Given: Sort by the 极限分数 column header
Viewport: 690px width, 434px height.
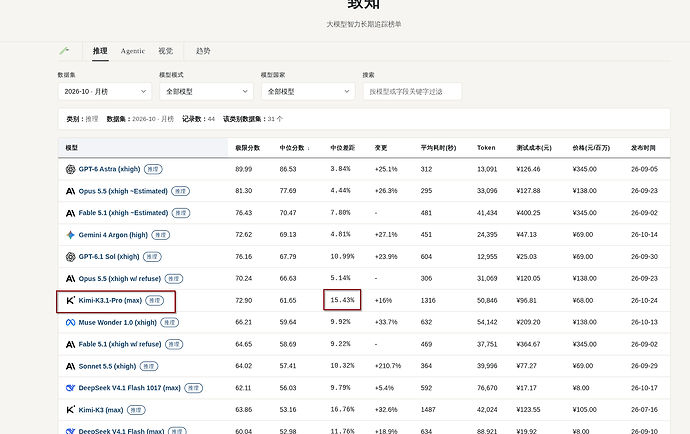Looking at the screenshot, I should click(x=248, y=148).
